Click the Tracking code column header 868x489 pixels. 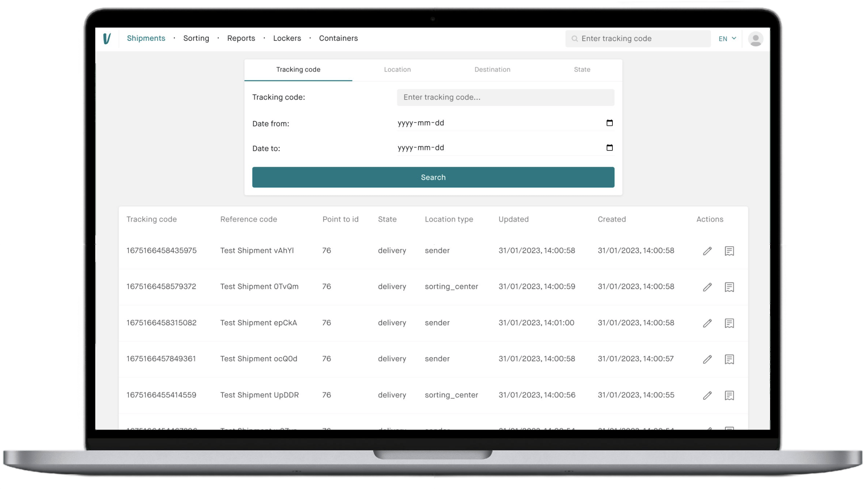pos(151,219)
